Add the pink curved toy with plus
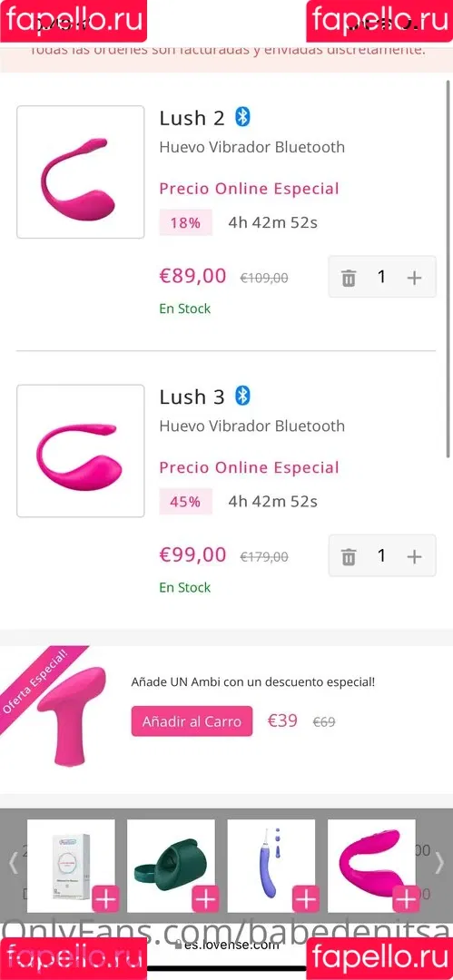The height and width of the screenshot is (980, 453). pyautogui.click(x=406, y=900)
